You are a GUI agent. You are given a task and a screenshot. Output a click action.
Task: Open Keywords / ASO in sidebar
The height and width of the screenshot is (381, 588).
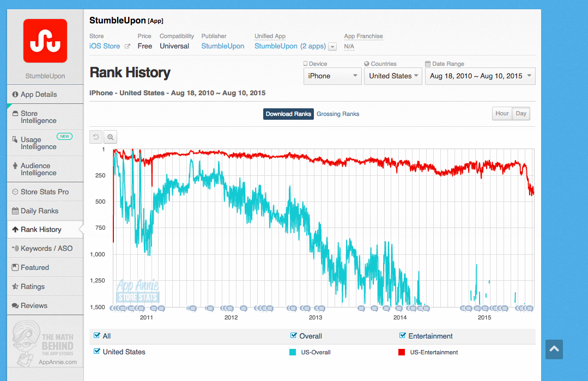45,248
